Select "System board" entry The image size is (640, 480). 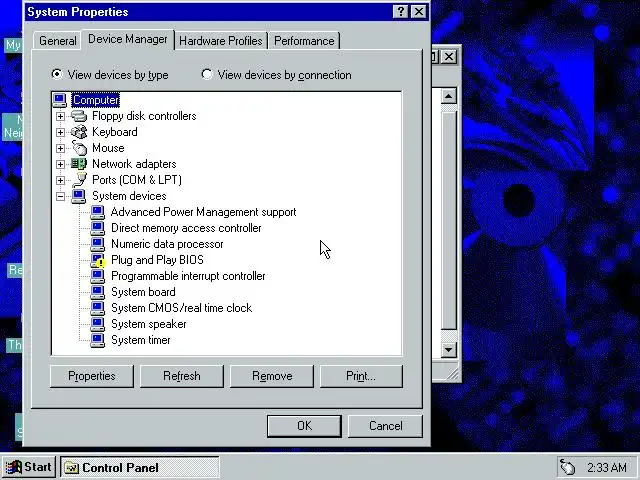[143, 292]
